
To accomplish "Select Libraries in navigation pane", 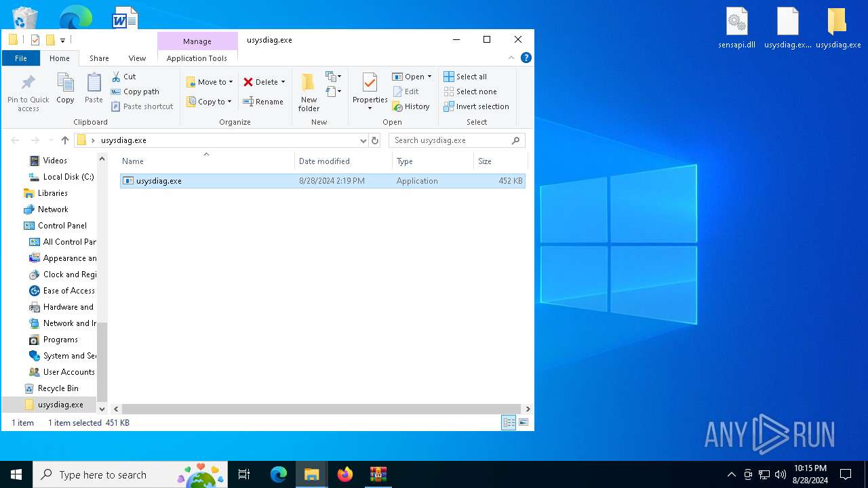I will pyautogui.click(x=52, y=193).
